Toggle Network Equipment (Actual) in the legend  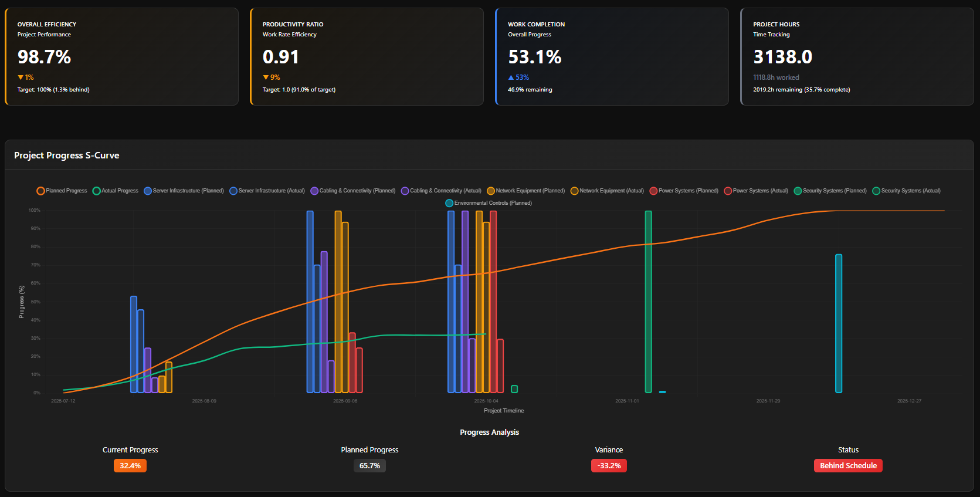click(x=575, y=191)
